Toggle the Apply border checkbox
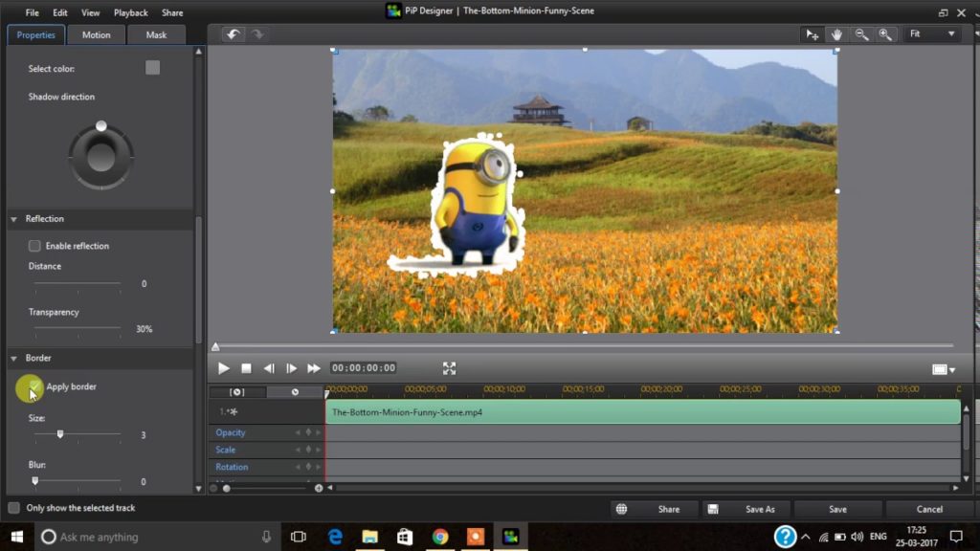980x551 pixels. click(35, 386)
